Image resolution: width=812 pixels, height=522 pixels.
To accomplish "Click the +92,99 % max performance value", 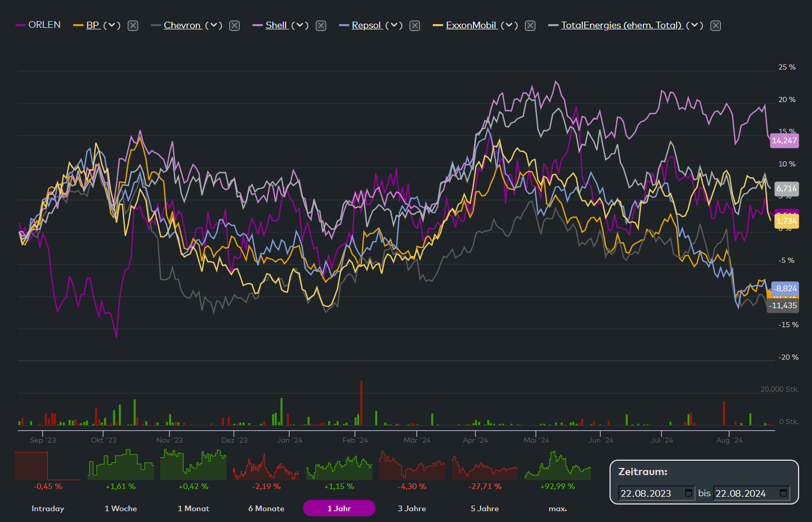I will 557,486.
